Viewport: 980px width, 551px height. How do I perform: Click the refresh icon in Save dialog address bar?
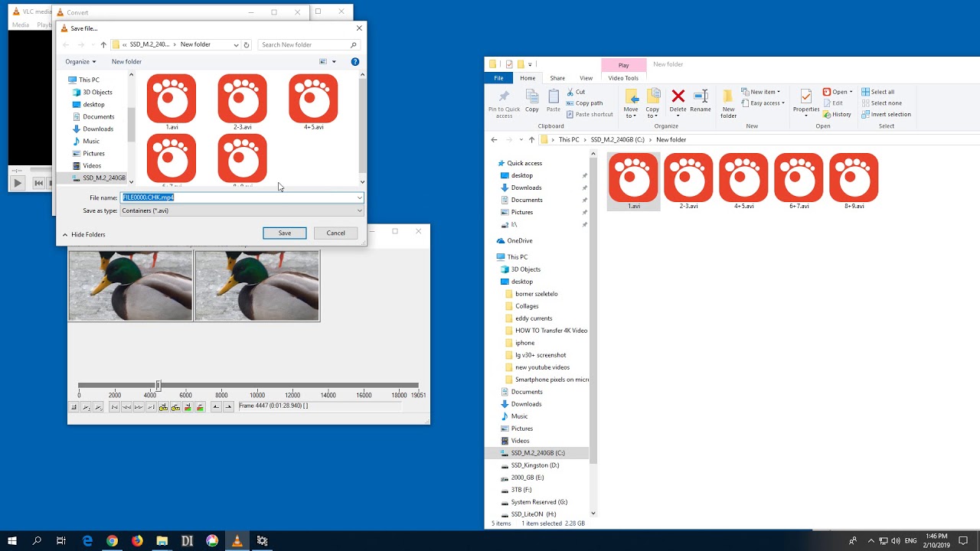pyautogui.click(x=247, y=45)
